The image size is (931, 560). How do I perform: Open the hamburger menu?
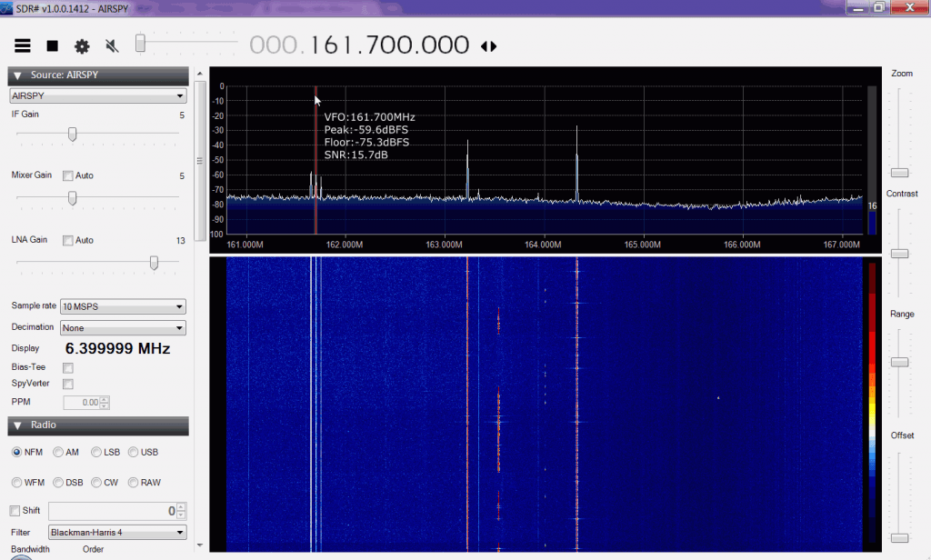(x=23, y=44)
